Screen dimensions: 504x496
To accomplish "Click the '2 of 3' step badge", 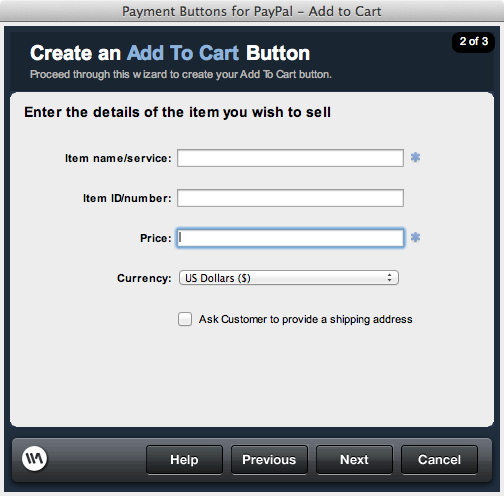I will (x=473, y=41).
